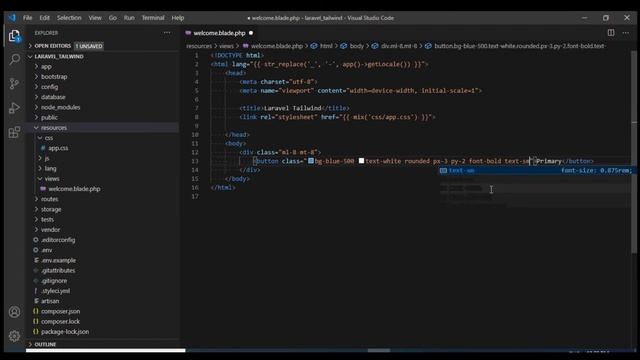Click the Split Editor Right icon
This screenshot has width=640, height=360.
(x=611, y=33)
